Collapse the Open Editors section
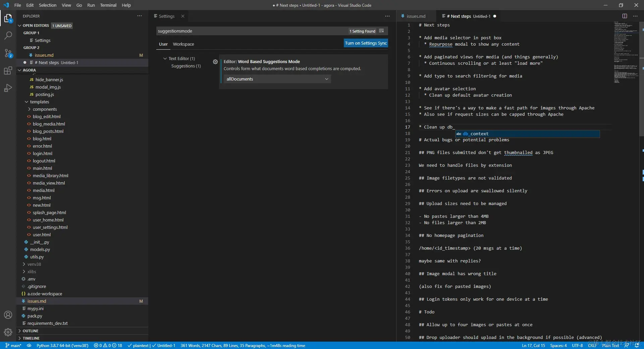Screen dimensions: 644x349 [x=19, y=26]
